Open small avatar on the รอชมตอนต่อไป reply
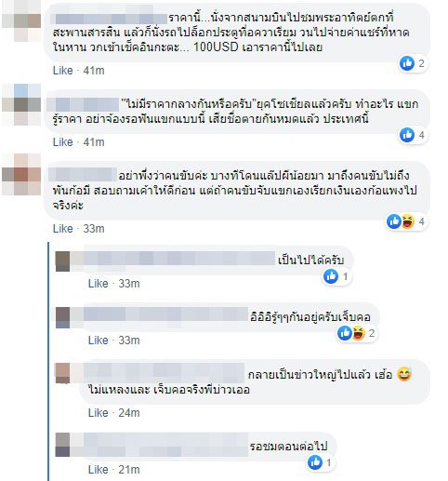 [62, 445]
